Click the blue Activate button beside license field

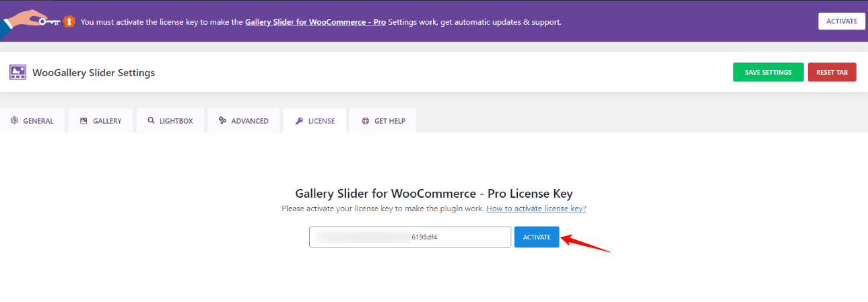[x=537, y=237]
